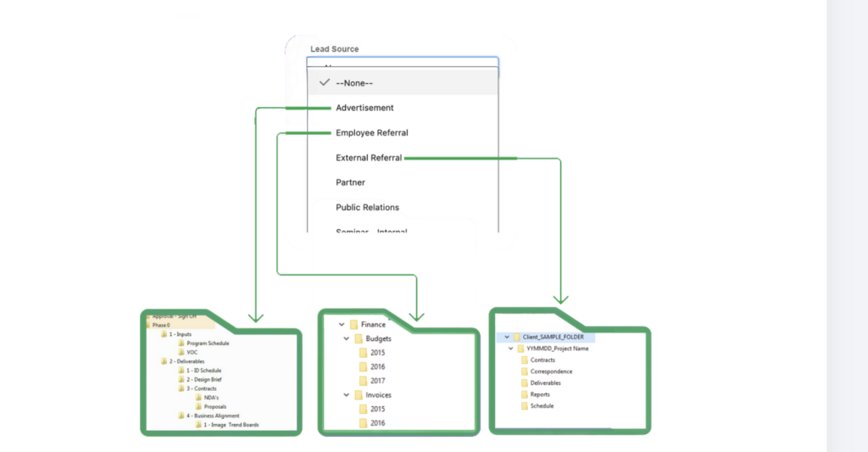Open the 2 - Deliverables folder
Viewport: 868px width, 452px height.
click(x=186, y=361)
